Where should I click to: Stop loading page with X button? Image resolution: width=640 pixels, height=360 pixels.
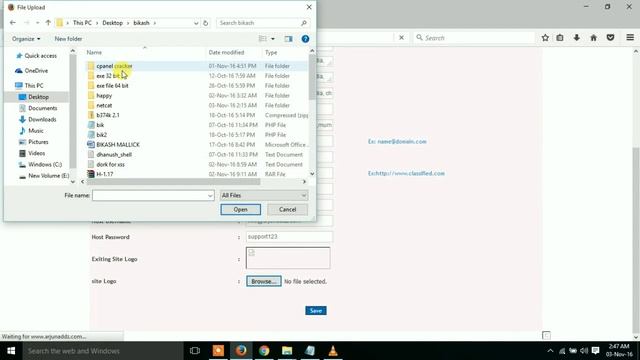click(x=401, y=38)
